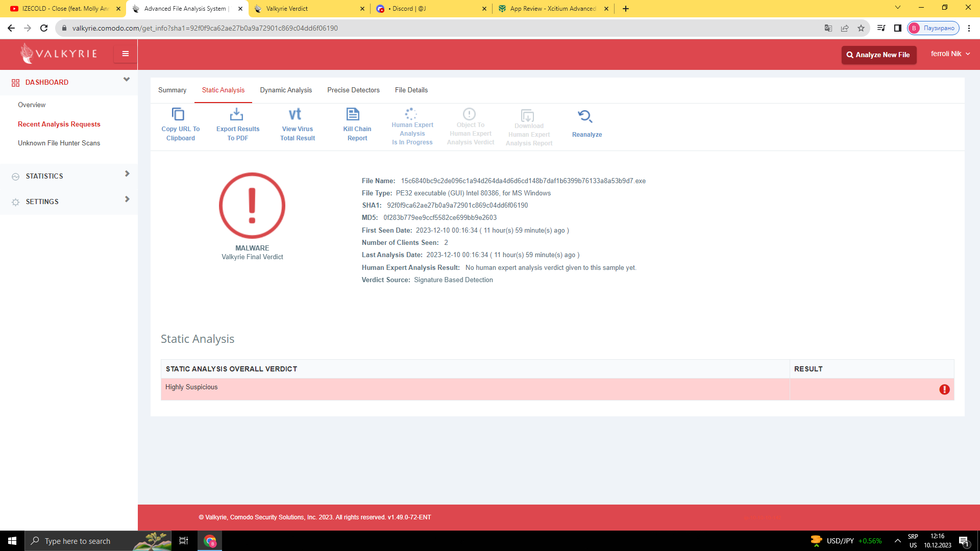This screenshot has width=980, height=551.
Task: Open the Kill Chain Report
Action: tap(353, 114)
